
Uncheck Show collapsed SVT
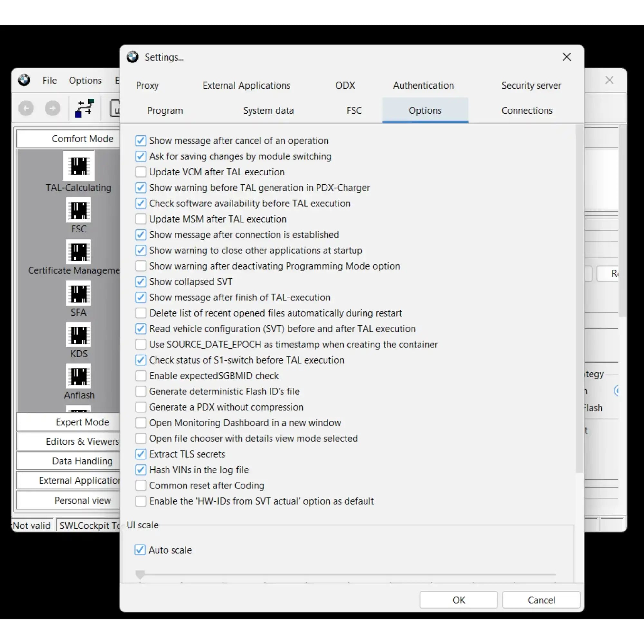pos(141,282)
